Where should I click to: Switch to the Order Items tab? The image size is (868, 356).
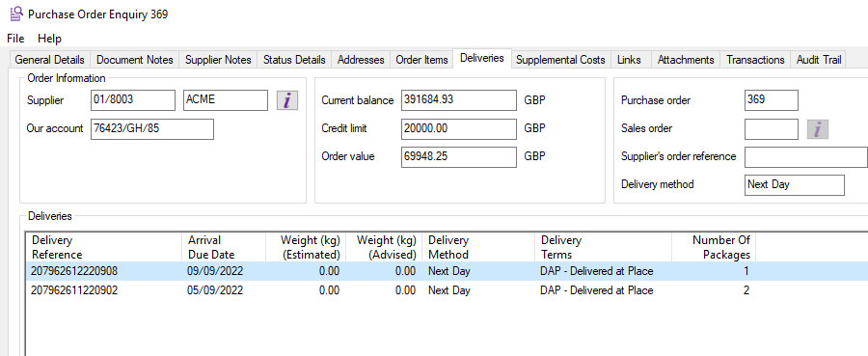pyautogui.click(x=421, y=60)
